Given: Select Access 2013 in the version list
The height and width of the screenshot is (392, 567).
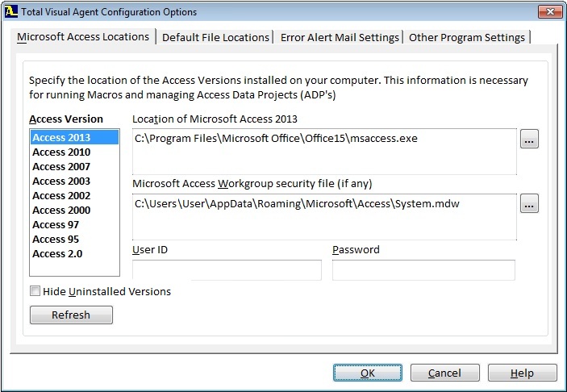Looking at the screenshot, I should pos(74,137).
